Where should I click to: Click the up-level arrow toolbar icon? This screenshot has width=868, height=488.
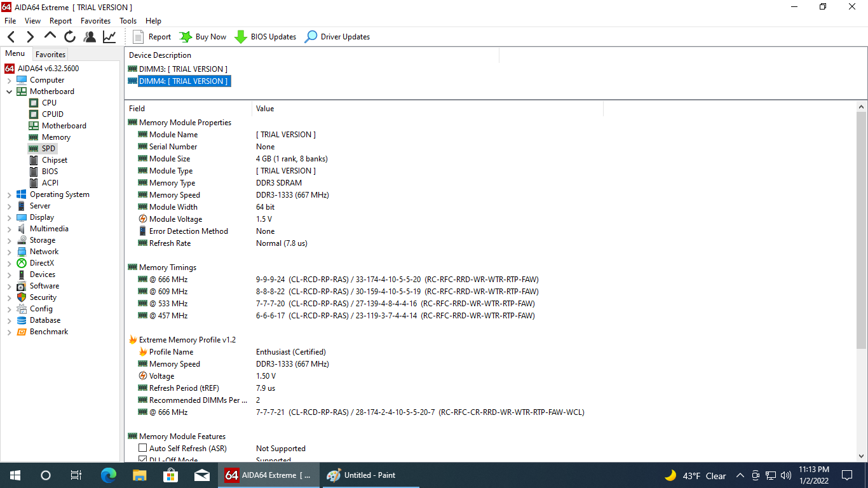click(x=50, y=36)
